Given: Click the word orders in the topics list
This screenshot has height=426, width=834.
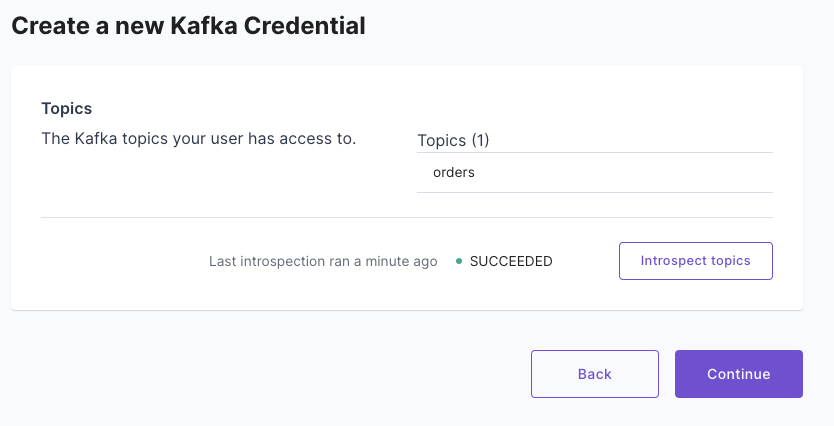Looking at the screenshot, I should (x=454, y=172).
